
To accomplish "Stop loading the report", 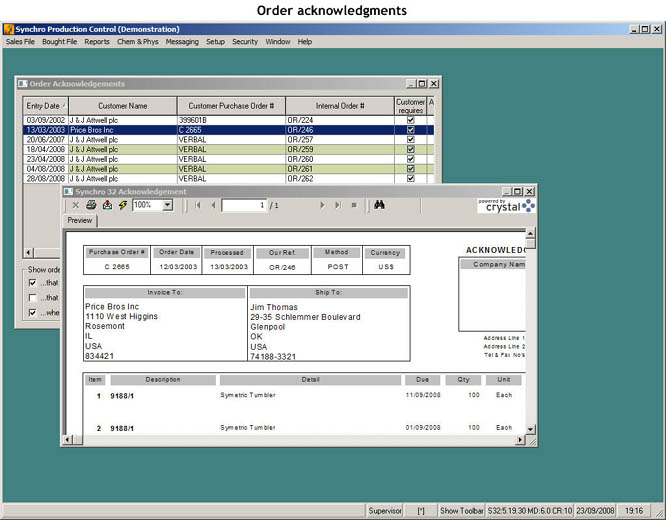I will (x=354, y=205).
